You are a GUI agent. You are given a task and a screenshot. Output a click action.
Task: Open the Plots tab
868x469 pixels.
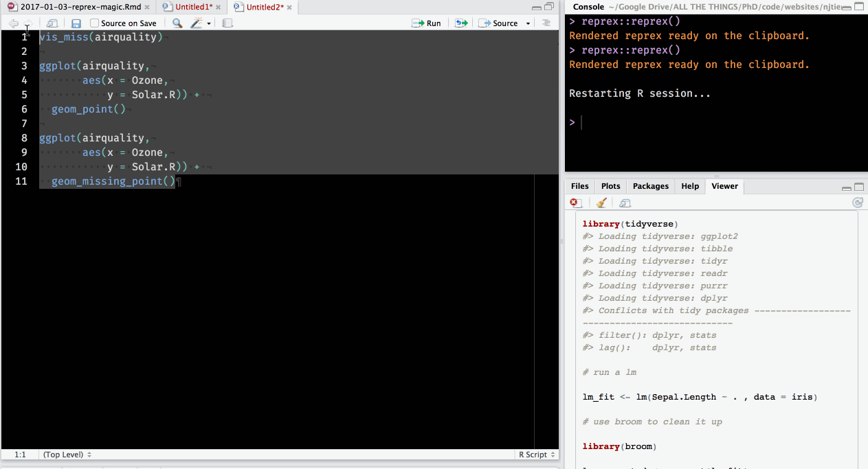(610, 186)
